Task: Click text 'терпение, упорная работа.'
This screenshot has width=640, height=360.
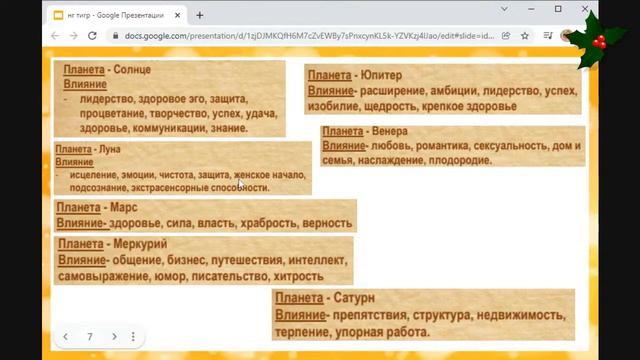Action: click(352, 332)
